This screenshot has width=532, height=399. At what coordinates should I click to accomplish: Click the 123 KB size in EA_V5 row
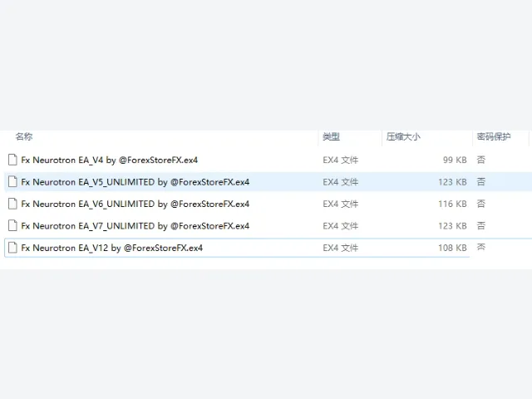point(452,182)
